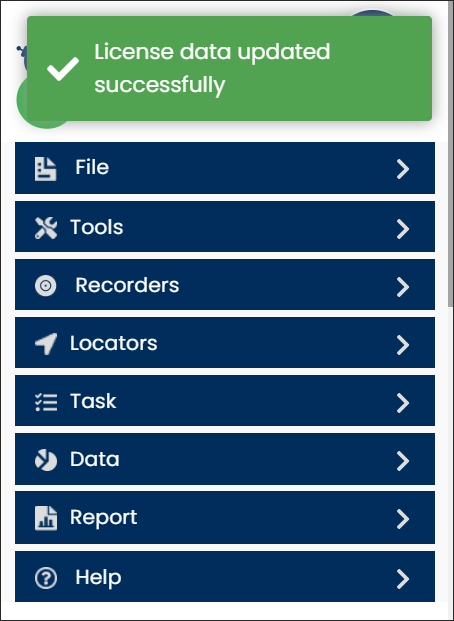Select the Help menu label

[x=98, y=577]
